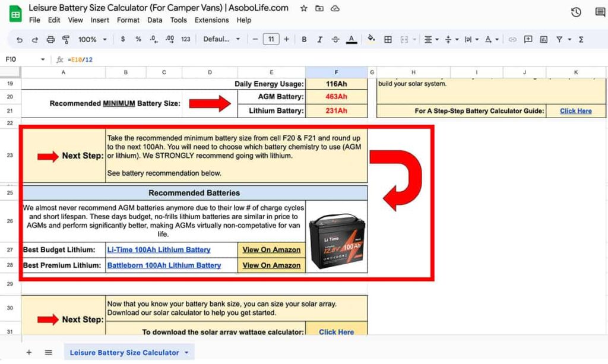Increase decimal places
This screenshot has width=608, height=364.
[170, 39]
